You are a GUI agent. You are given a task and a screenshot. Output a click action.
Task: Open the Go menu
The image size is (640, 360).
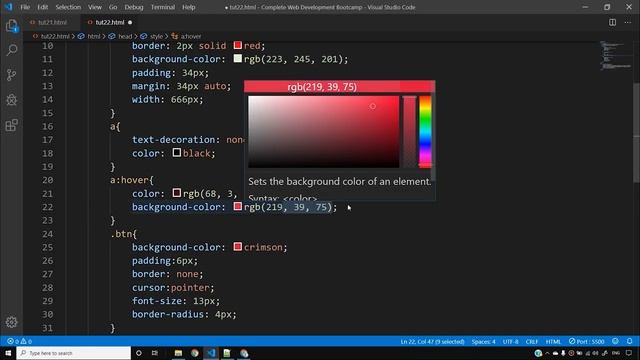[113, 7]
